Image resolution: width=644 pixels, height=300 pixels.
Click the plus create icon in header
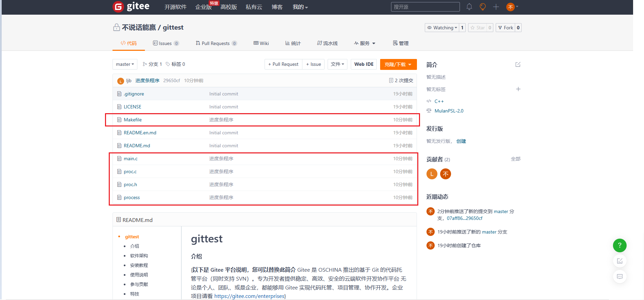496,7
